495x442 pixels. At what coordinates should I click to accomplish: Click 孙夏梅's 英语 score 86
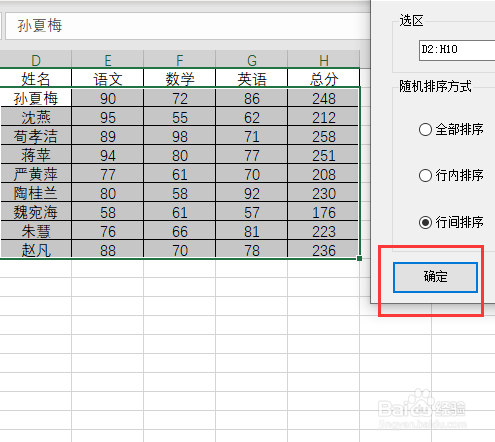[x=252, y=98]
